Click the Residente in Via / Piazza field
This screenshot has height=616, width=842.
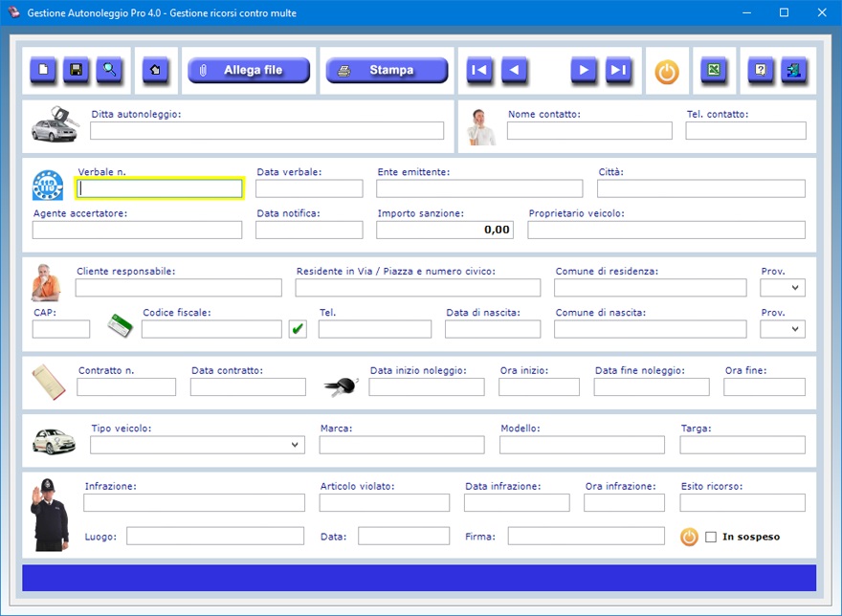tap(418, 288)
